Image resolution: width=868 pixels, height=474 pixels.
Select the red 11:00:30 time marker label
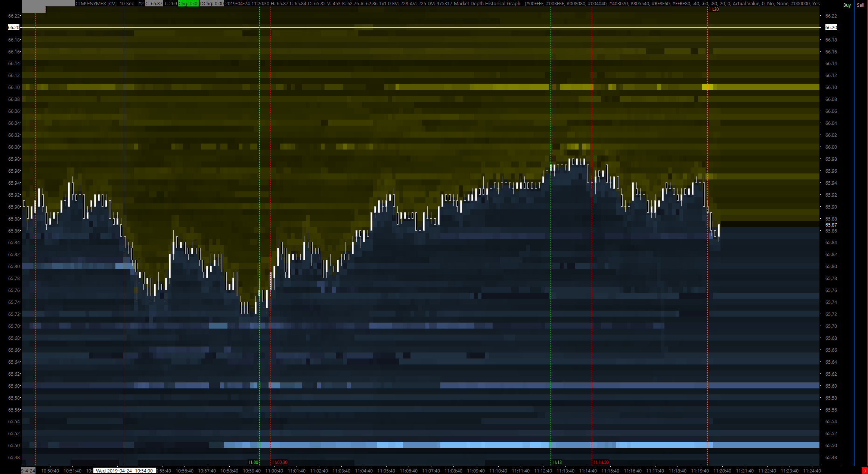(x=279, y=462)
